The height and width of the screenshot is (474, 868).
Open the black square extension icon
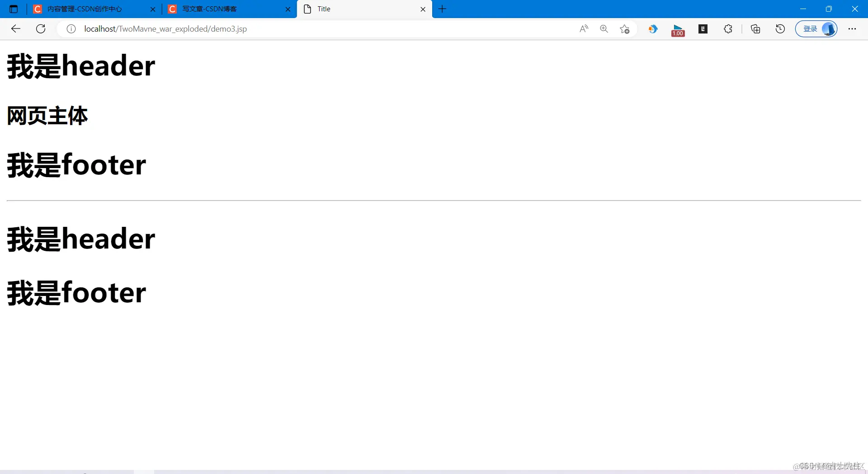click(703, 29)
